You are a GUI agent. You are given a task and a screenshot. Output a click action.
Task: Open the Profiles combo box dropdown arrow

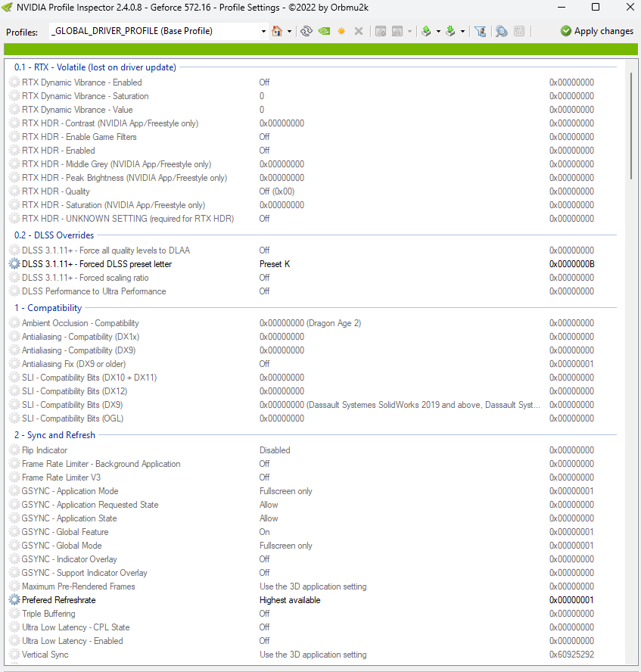(x=263, y=31)
